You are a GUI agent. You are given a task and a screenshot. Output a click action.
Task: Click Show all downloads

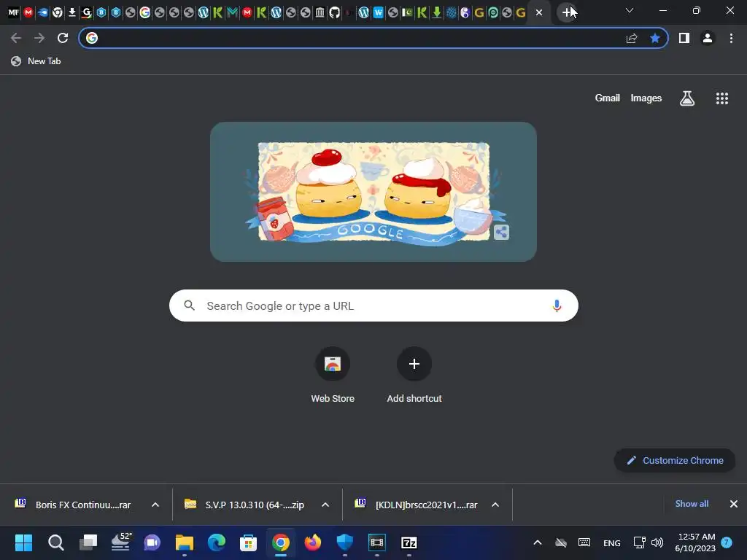692,504
